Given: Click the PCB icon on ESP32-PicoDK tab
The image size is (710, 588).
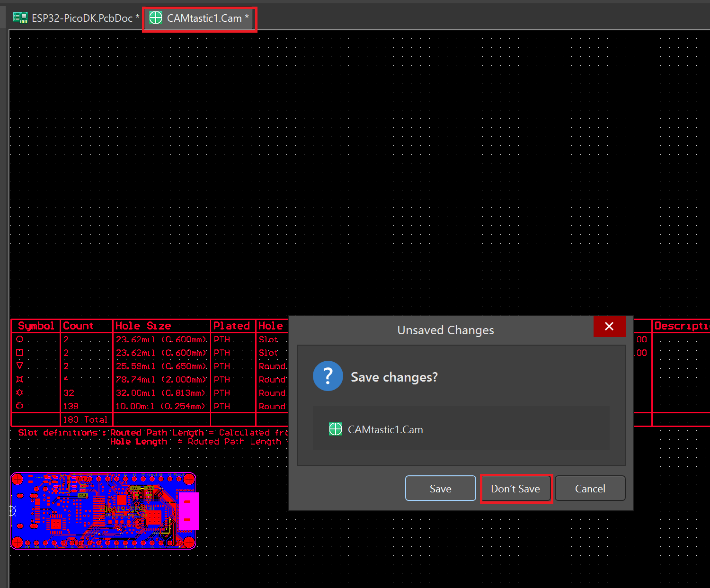Looking at the screenshot, I should (20, 18).
